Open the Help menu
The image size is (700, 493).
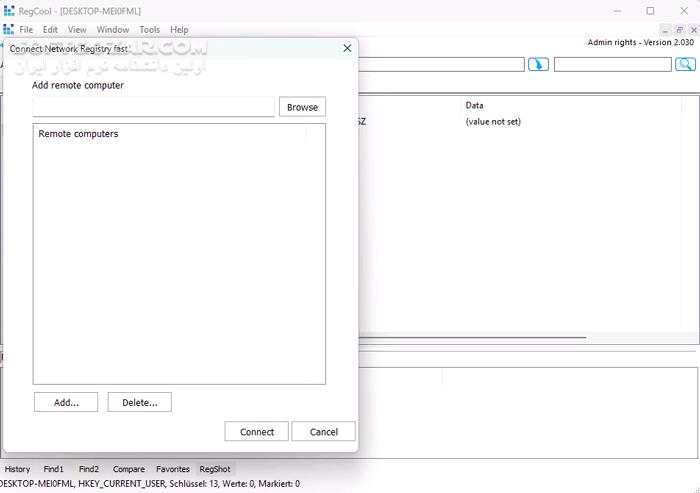(179, 29)
